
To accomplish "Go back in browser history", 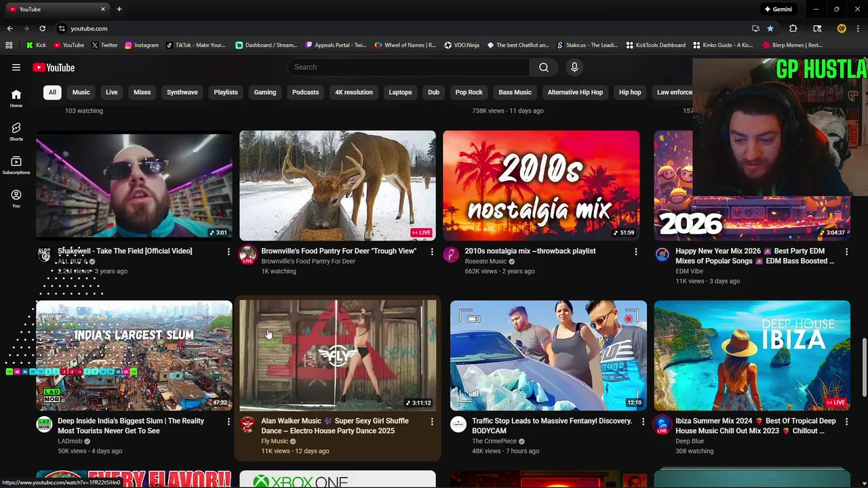I will pyautogui.click(x=9, y=28).
